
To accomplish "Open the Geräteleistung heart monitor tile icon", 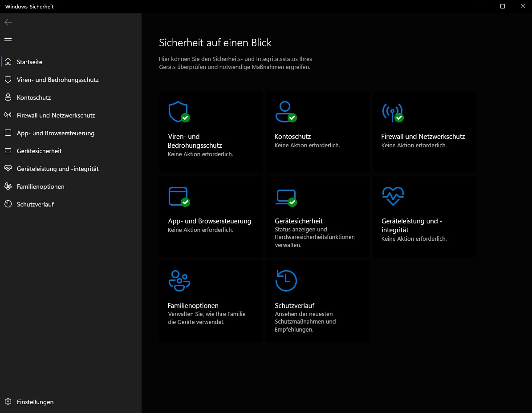I will click(x=393, y=196).
